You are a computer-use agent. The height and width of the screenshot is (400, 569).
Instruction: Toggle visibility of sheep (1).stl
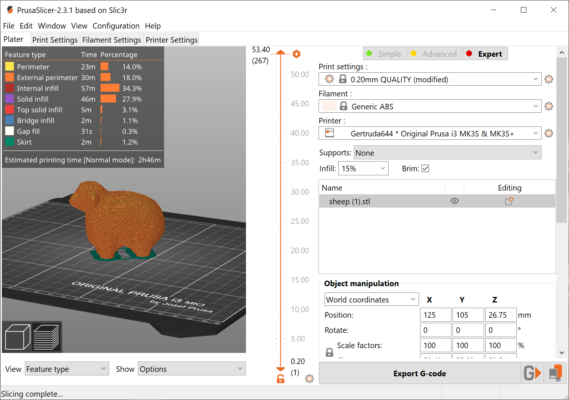(454, 201)
